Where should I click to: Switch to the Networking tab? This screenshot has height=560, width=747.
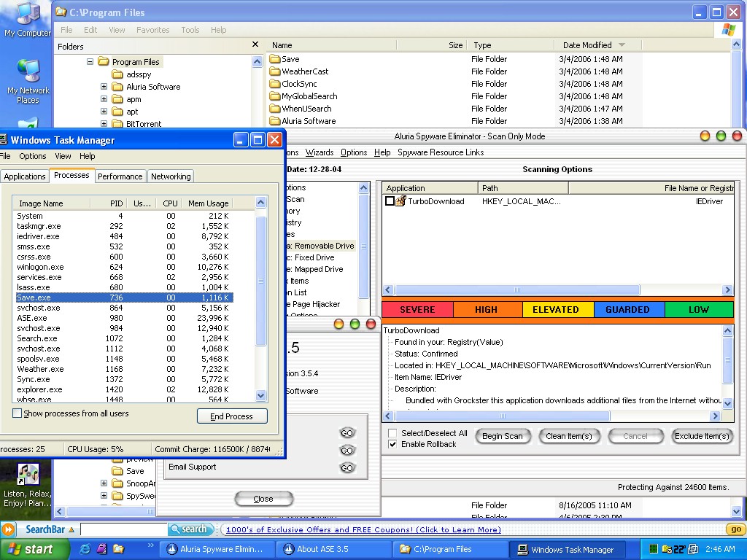click(171, 176)
